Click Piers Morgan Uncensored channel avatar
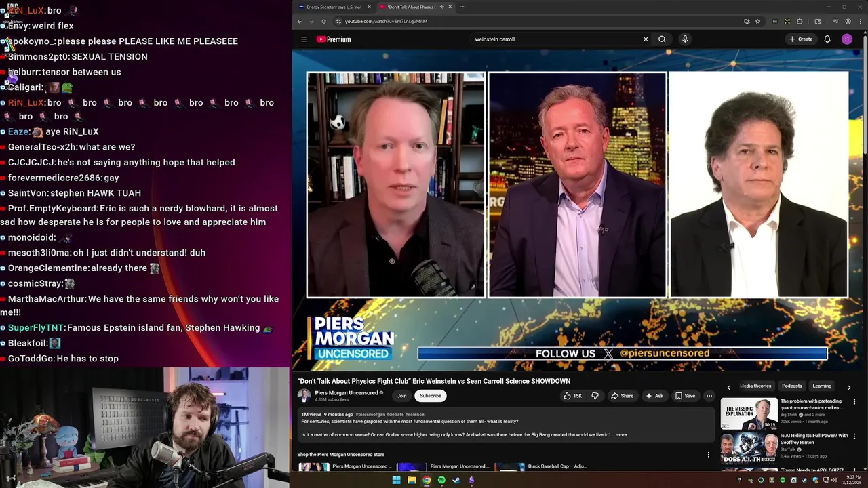868x488 pixels. (x=304, y=396)
